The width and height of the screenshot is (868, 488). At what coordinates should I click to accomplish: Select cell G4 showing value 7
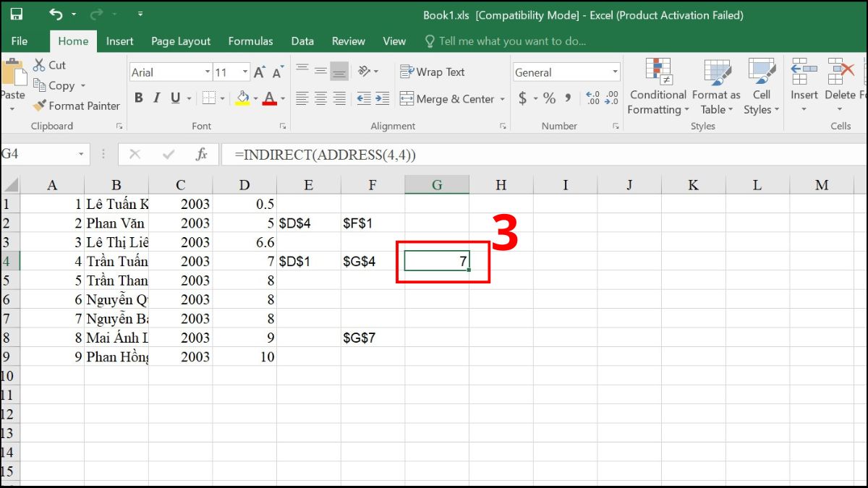tap(437, 261)
